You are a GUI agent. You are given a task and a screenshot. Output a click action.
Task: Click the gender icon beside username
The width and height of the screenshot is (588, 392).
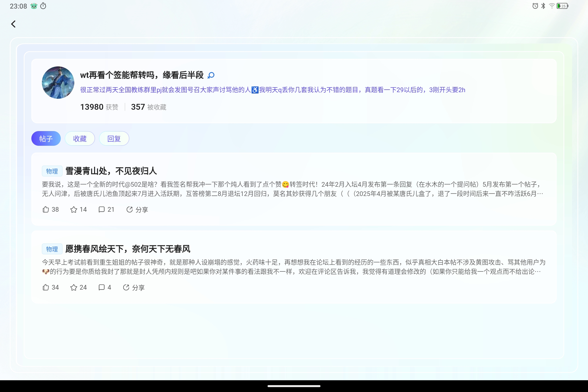(x=211, y=75)
